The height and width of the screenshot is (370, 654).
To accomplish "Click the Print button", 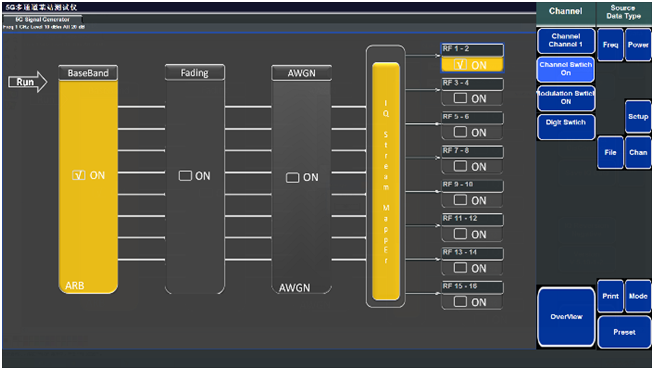I will click(610, 296).
